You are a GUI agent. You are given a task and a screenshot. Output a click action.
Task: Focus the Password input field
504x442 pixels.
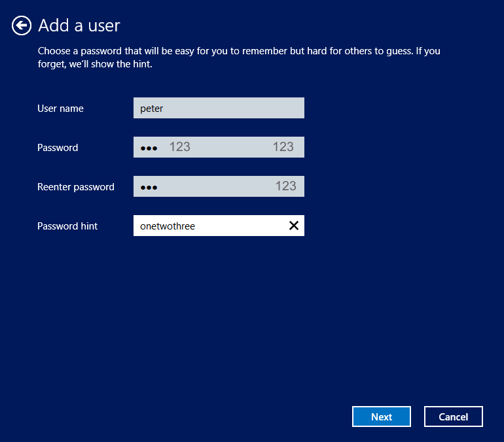point(219,147)
